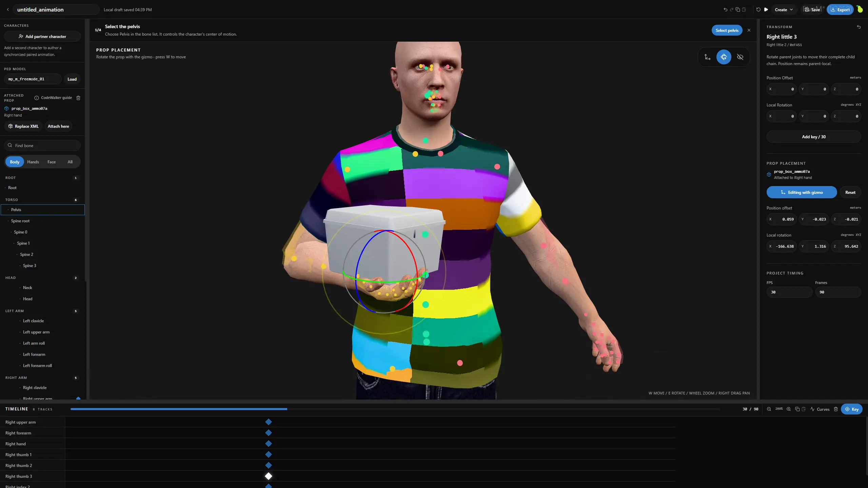Edit bone Local Rotation X field

781,116
